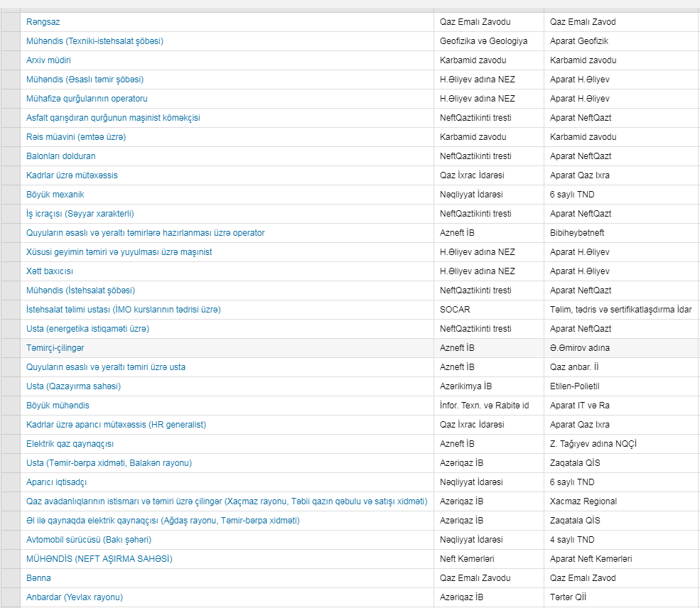Open Usta (Təmir-bərpa xidməti, Balakən rayonu)
The height and width of the screenshot is (608, 700).
[x=109, y=463]
